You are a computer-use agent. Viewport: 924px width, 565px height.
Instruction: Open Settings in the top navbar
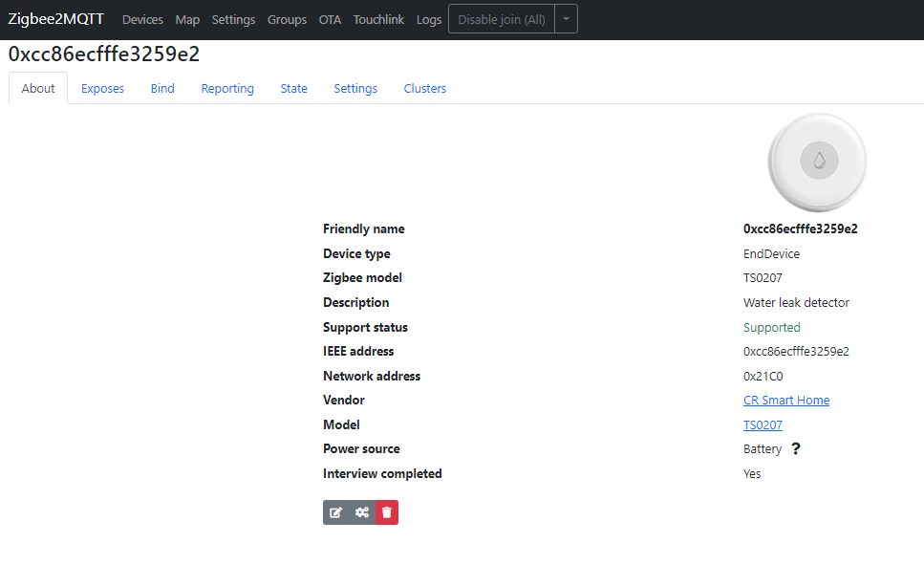[233, 19]
